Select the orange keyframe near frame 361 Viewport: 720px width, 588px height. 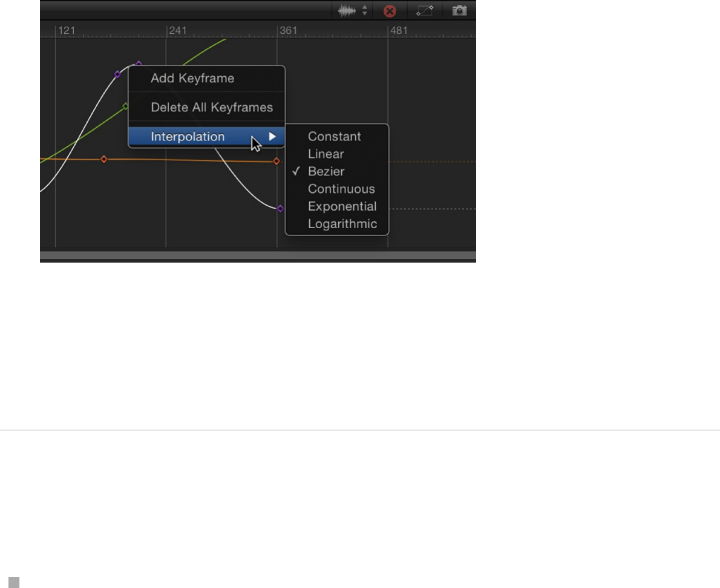[277, 161]
